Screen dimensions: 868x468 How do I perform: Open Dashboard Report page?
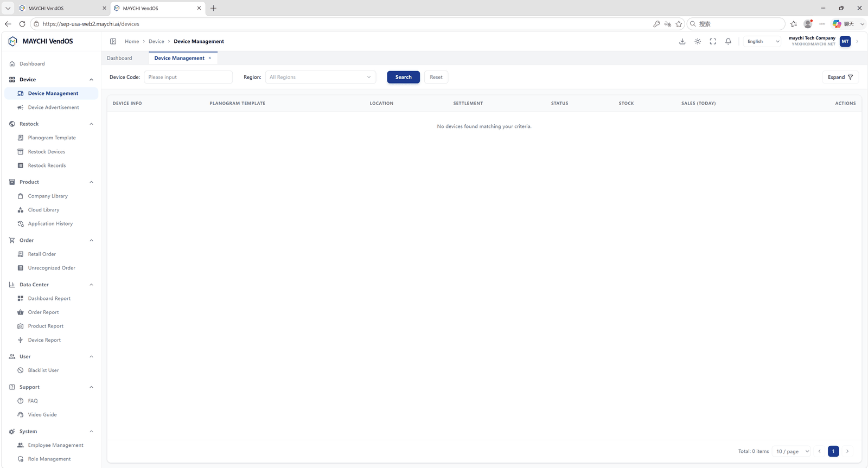coord(51,298)
